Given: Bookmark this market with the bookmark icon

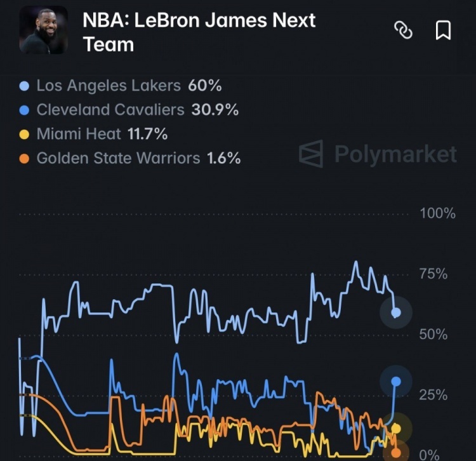Looking at the screenshot, I should point(443,30).
